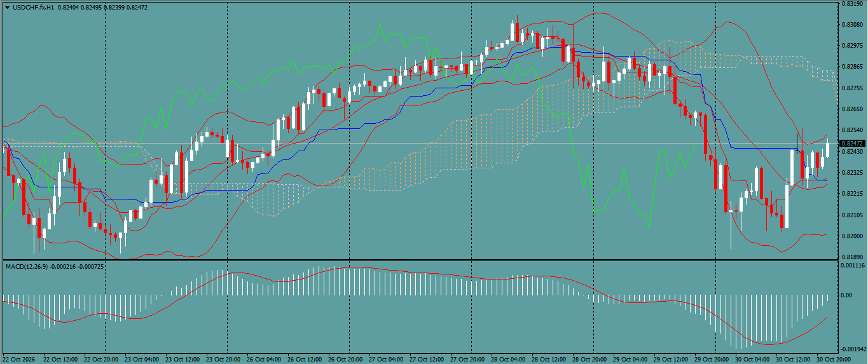Click the 0.82540 price axis label
The width and height of the screenshot is (868, 364).
pos(851,130)
